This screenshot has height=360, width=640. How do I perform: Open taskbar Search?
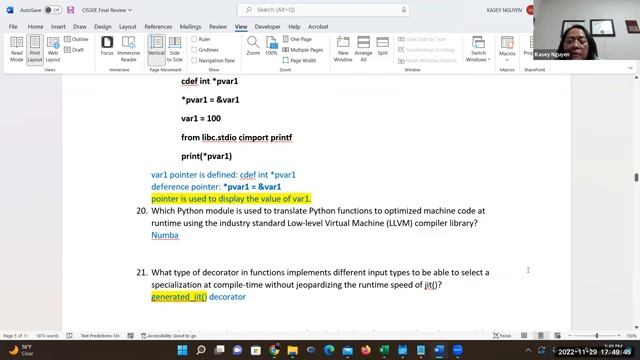(201, 350)
